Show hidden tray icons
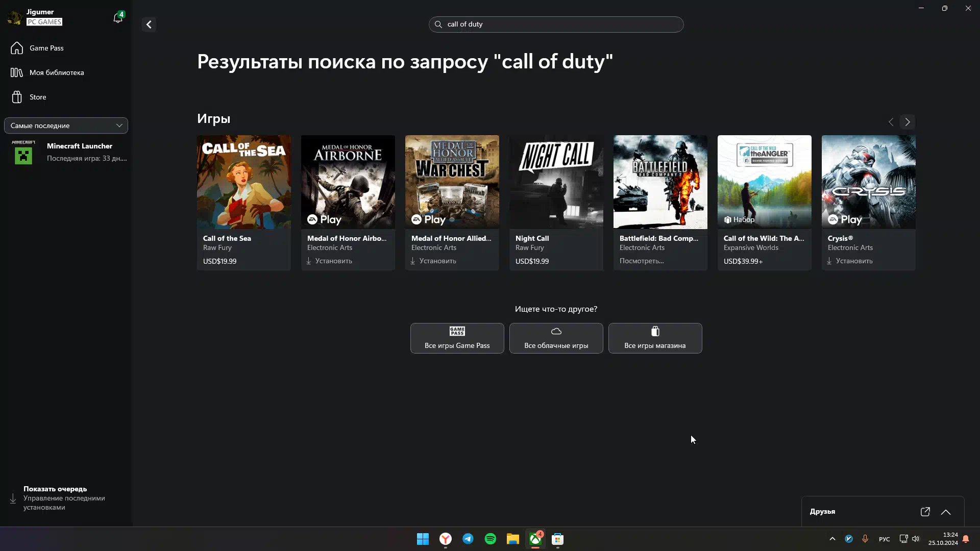 (832, 539)
